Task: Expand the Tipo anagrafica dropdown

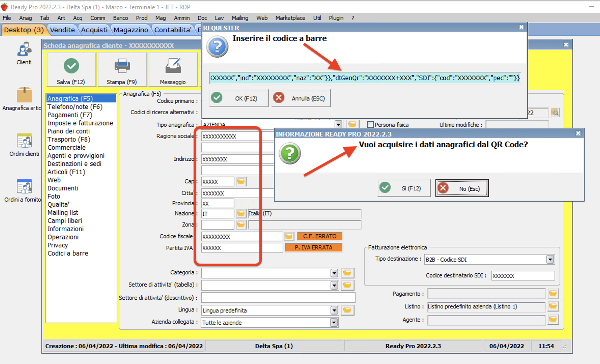Action: coord(338,125)
